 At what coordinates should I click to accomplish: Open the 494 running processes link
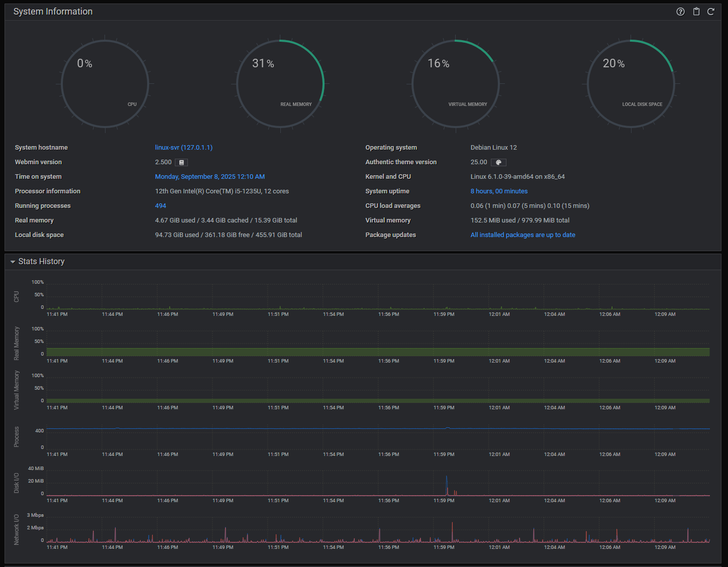161,206
